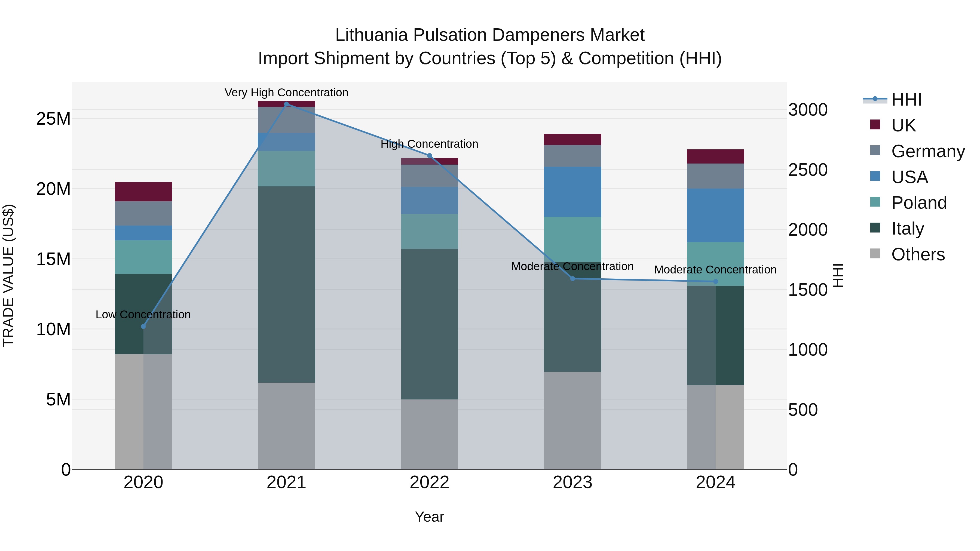Screen dimensions: 980x551
Task: Click the 2020 HHI data point
Action: tap(143, 326)
